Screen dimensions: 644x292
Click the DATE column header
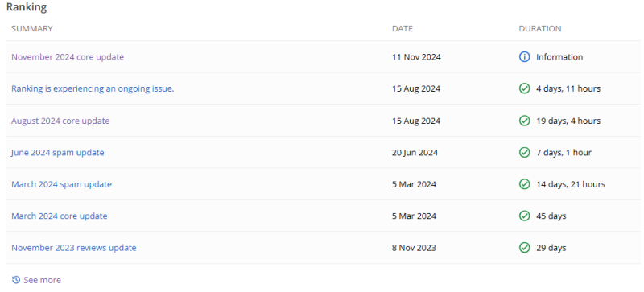[402, 29]
